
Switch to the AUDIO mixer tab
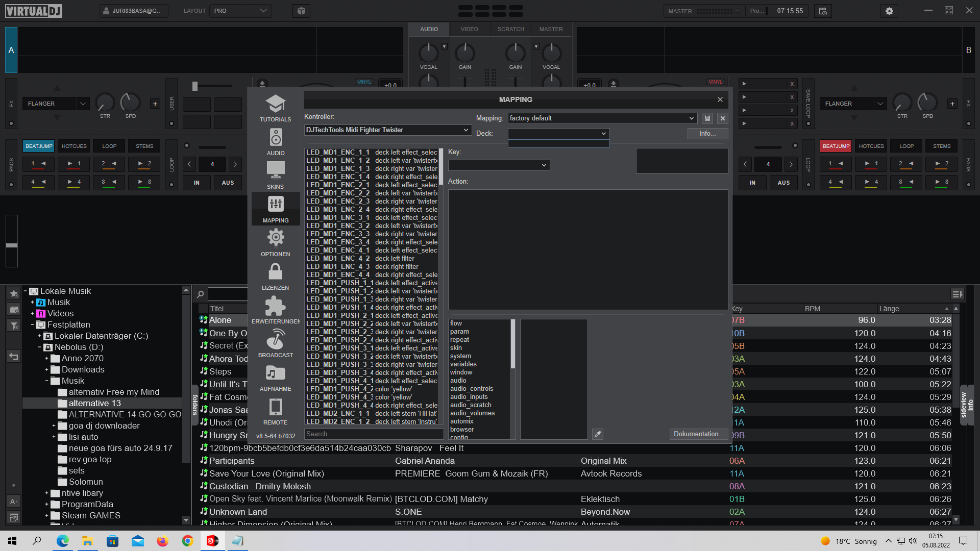point(429,29)
